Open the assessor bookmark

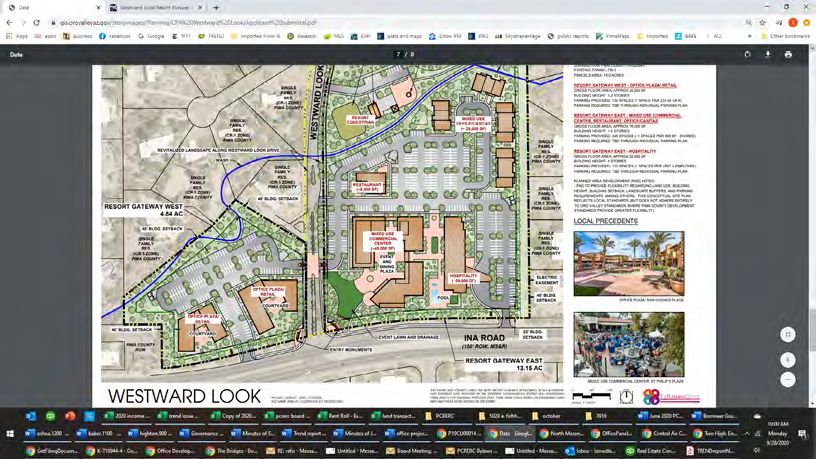(302, 36)
